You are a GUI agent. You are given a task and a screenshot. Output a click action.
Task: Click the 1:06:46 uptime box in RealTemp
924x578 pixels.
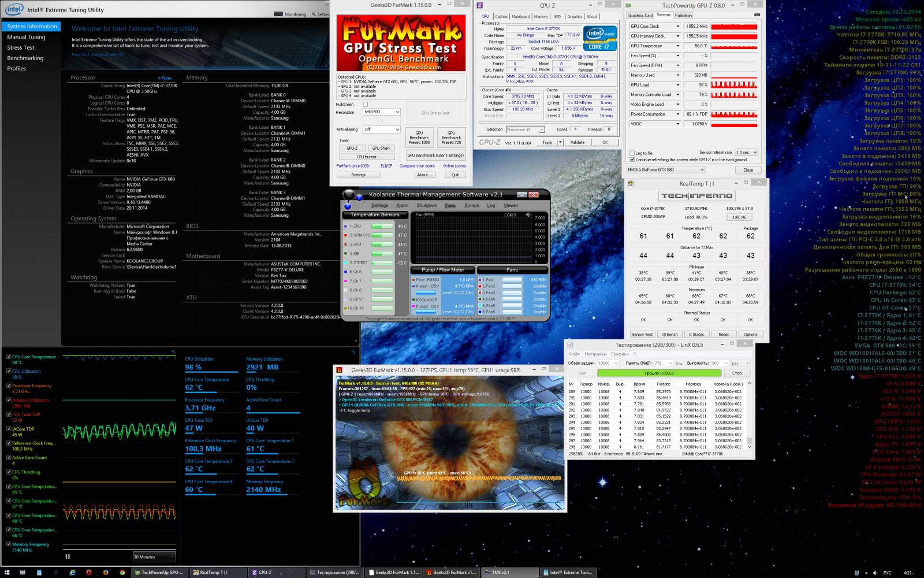(x=739, y=217)
